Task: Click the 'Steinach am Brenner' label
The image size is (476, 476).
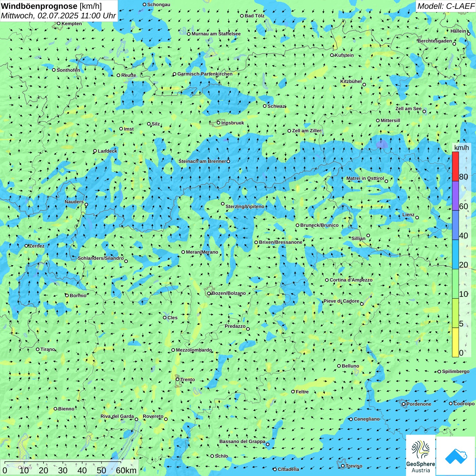Action: pyautogui.click(x=202, y=161)
